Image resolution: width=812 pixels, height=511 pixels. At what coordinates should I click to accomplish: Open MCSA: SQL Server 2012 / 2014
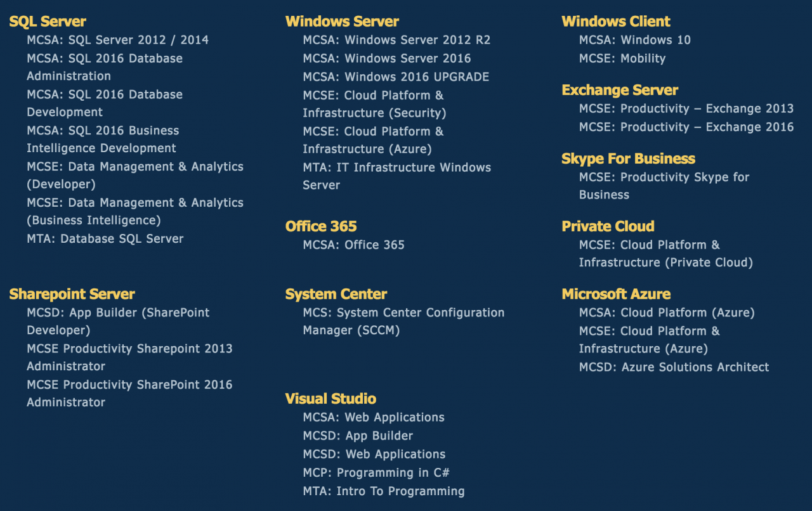pyautogui.click(x=117, y=40)
